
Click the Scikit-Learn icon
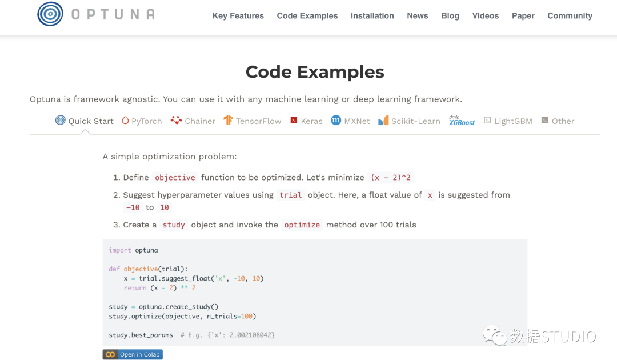click(383, 120)
